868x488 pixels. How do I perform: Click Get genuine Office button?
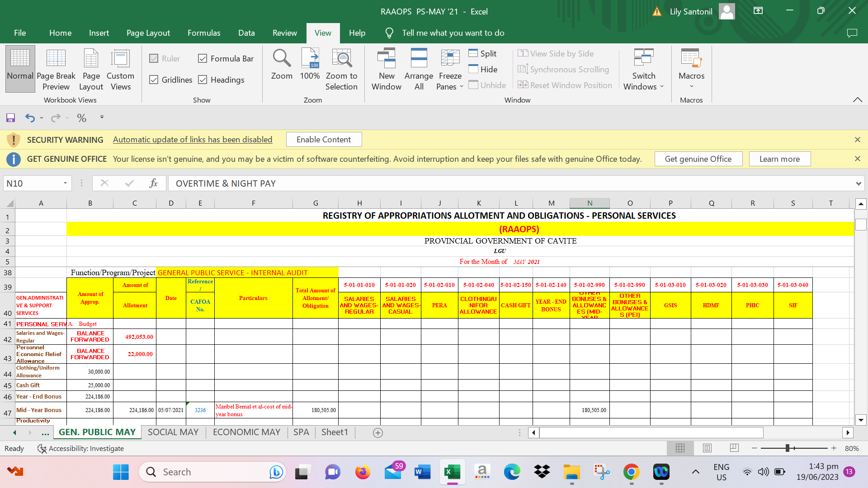coord(698,159)
